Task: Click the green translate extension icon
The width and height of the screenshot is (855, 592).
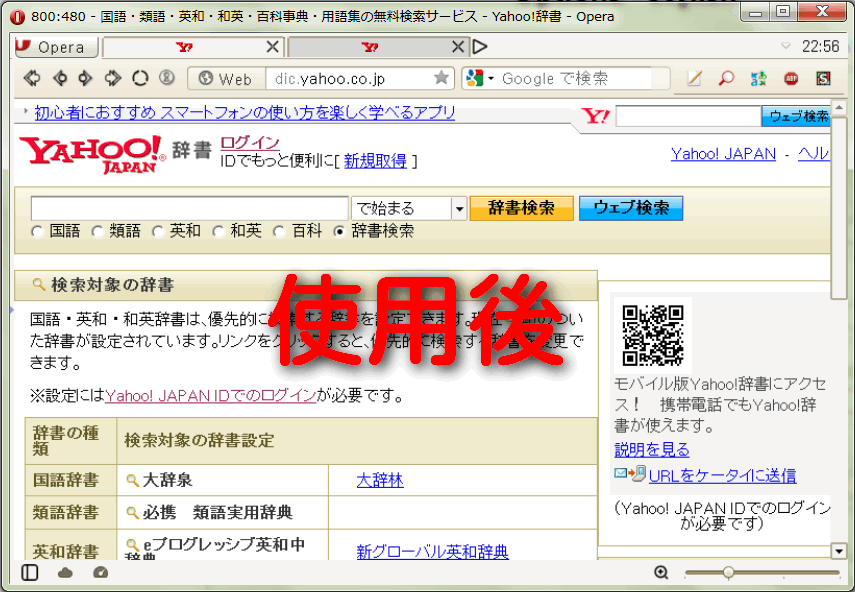Action: point(758,78)
